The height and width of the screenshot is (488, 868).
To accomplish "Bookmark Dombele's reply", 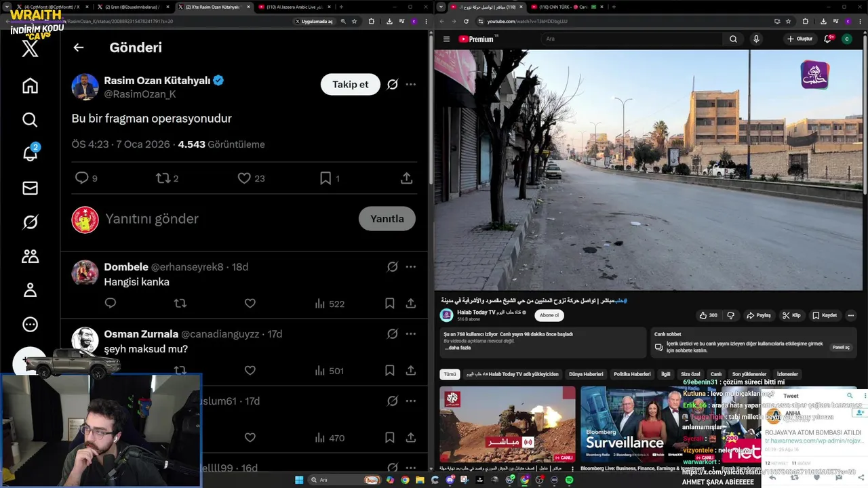I will (390, 304).
